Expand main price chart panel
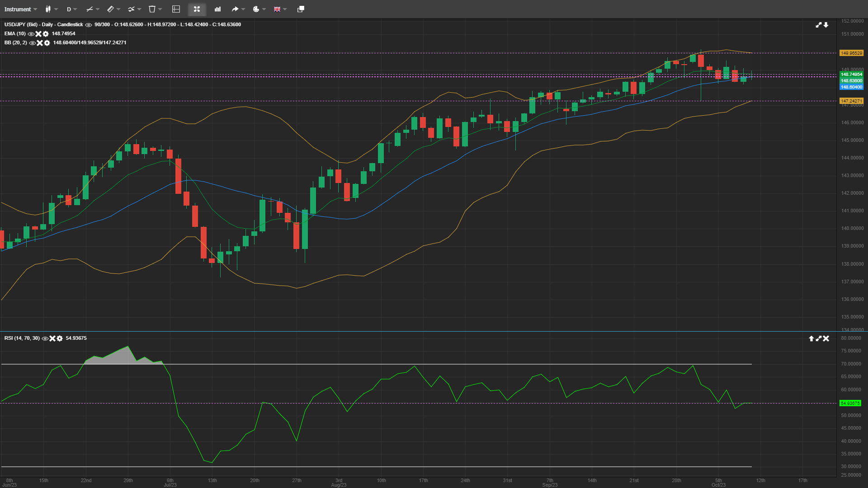The height and width of the screenshot is (488, 868). point(819,25)
